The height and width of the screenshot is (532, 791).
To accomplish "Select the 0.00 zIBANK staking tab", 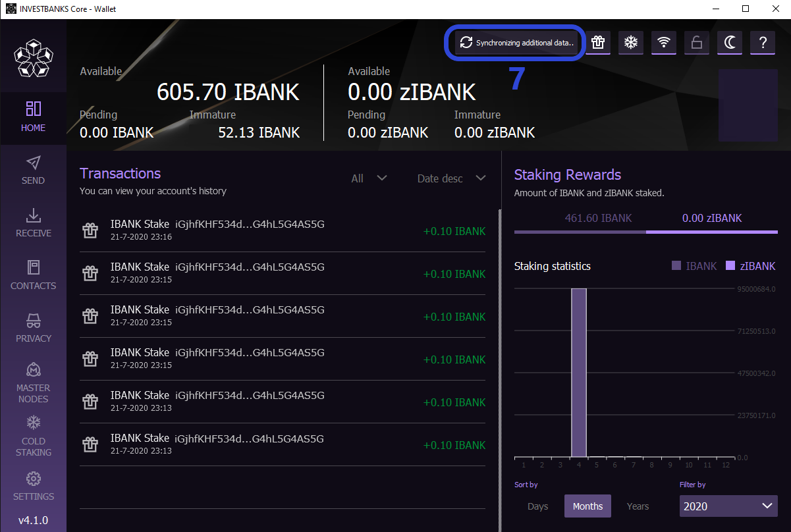I will 711,218.
